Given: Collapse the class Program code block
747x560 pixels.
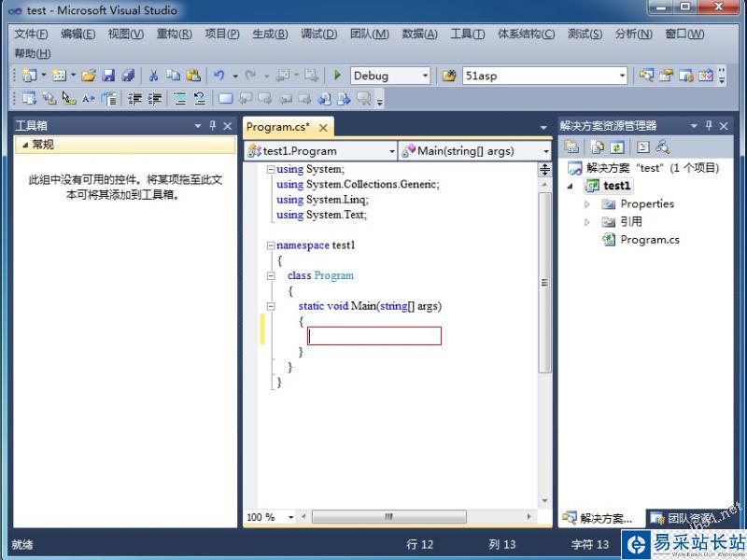Looking at the screenshot, I should [271, 275].
